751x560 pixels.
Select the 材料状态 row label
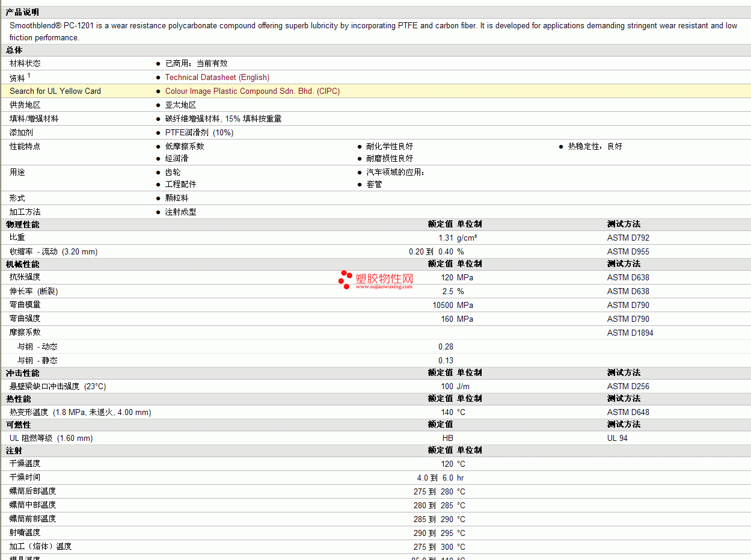(x=25, y=63)
